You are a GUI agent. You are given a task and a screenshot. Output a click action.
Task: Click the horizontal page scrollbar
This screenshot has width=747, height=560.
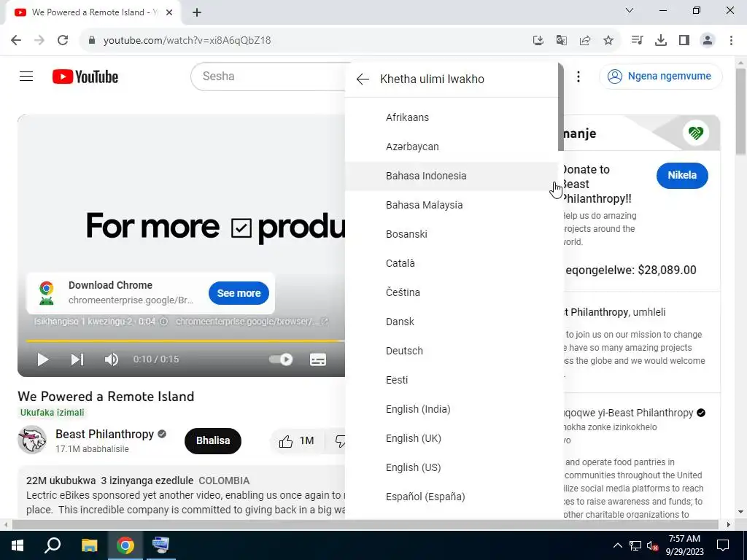click(x=365, y=525)
